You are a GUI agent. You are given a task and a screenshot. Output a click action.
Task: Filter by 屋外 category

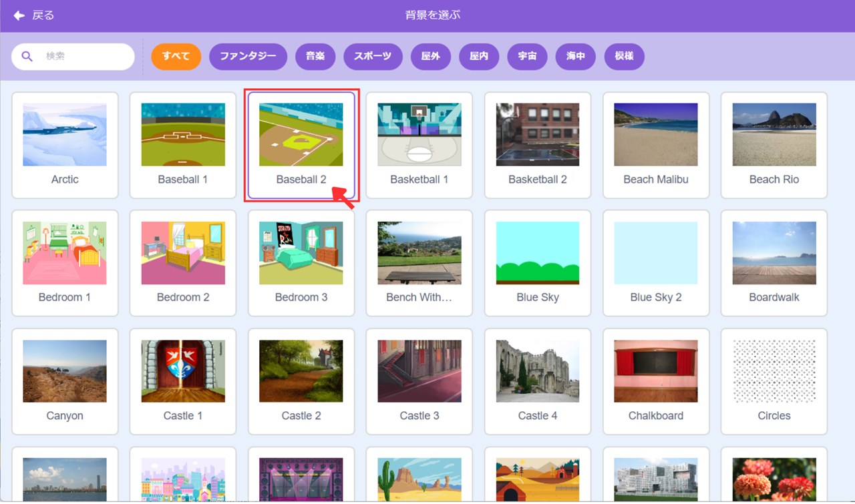(431, 57)
